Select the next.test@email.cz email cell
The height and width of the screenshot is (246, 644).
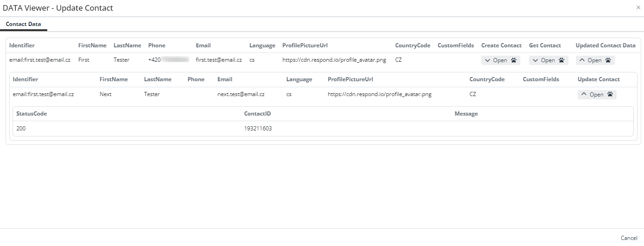point(241,94)
